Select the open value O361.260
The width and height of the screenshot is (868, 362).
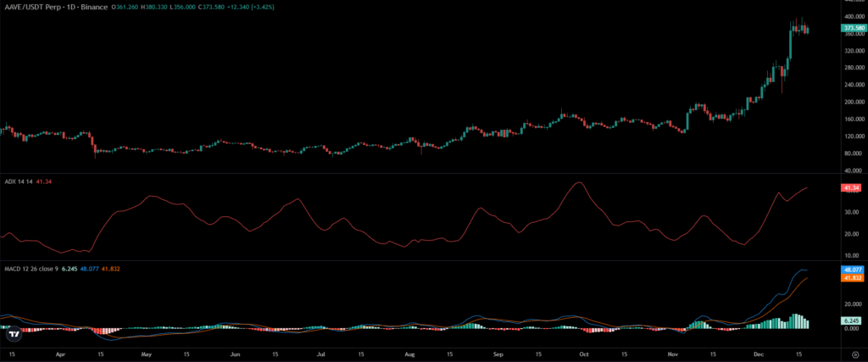(x=125, y=8)
